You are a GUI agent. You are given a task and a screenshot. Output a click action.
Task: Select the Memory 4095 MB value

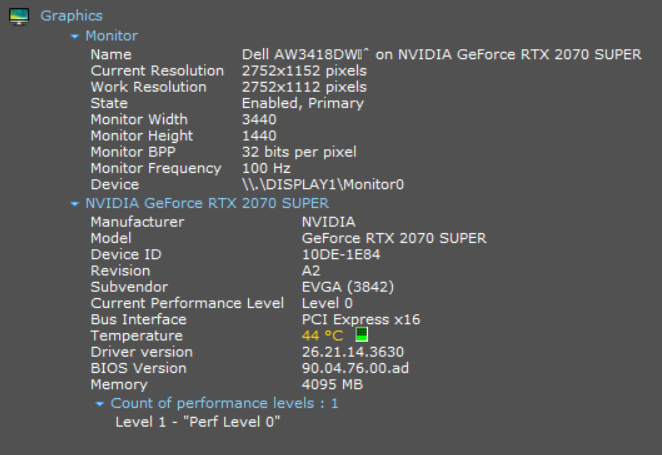click(x=330, y=384)
